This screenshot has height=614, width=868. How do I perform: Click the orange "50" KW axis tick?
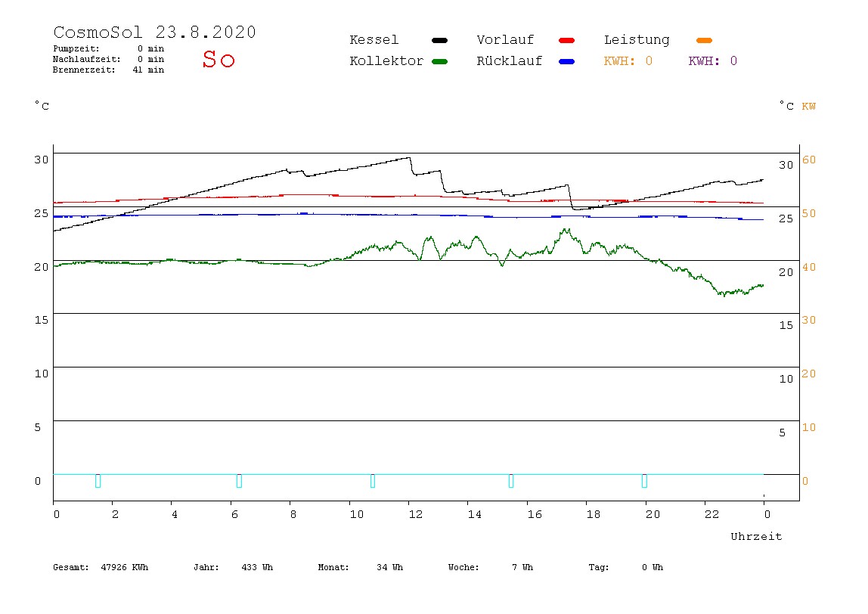pyautogui.click(x=809, y=214)
